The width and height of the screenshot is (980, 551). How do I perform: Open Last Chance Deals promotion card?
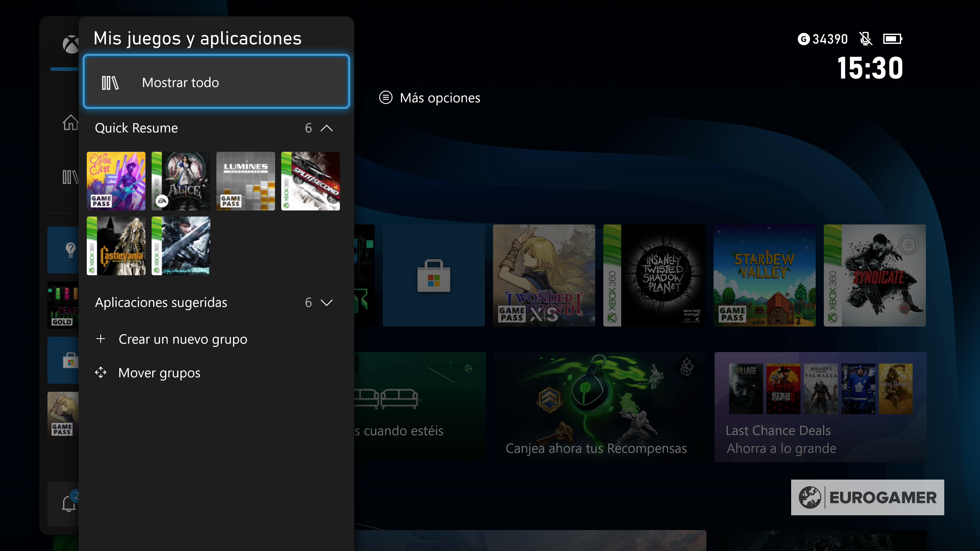(x=820, y=407)
